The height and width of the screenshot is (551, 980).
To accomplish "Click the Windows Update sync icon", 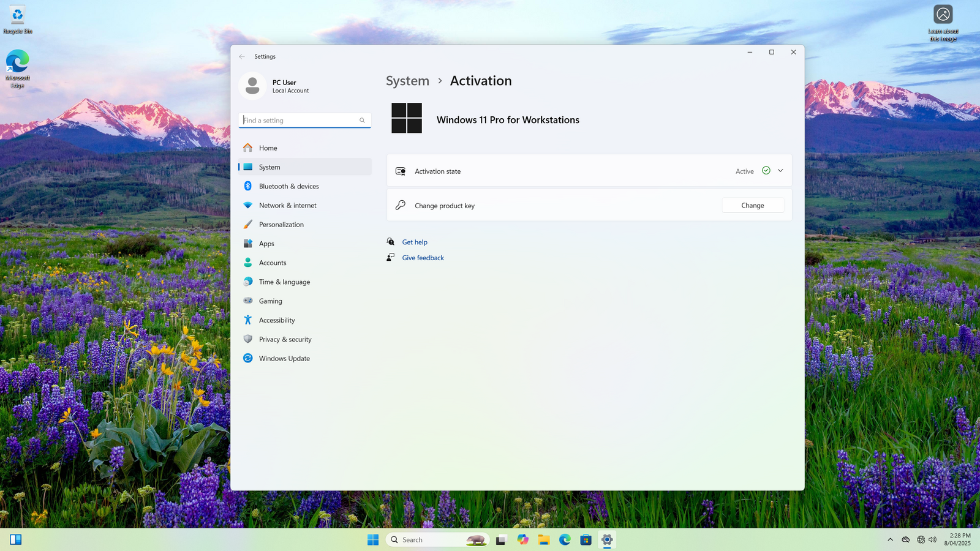I will coord(248,358).
